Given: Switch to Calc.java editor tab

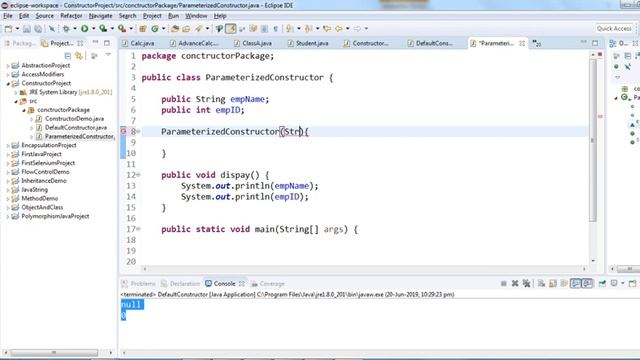Looking at the screenshot, I should click(138, 43).
